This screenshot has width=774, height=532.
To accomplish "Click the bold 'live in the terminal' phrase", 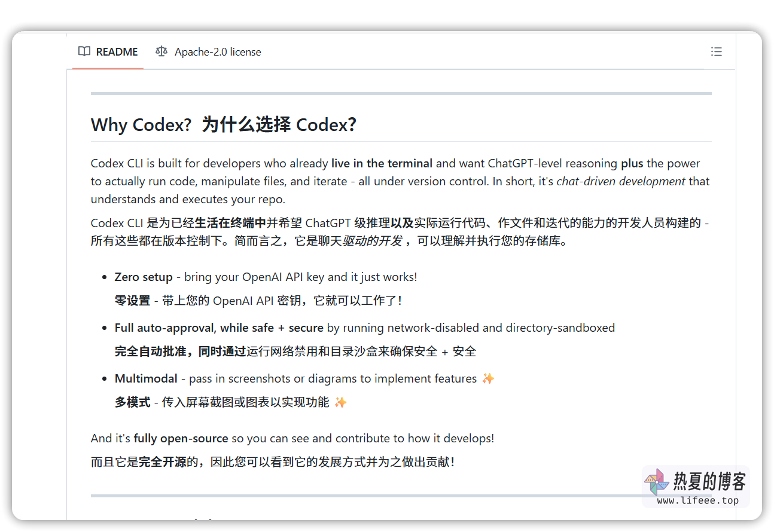I will 382,163.
